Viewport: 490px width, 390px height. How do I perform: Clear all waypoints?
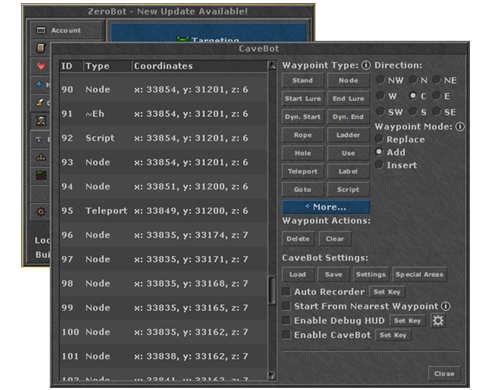[335, 239]
